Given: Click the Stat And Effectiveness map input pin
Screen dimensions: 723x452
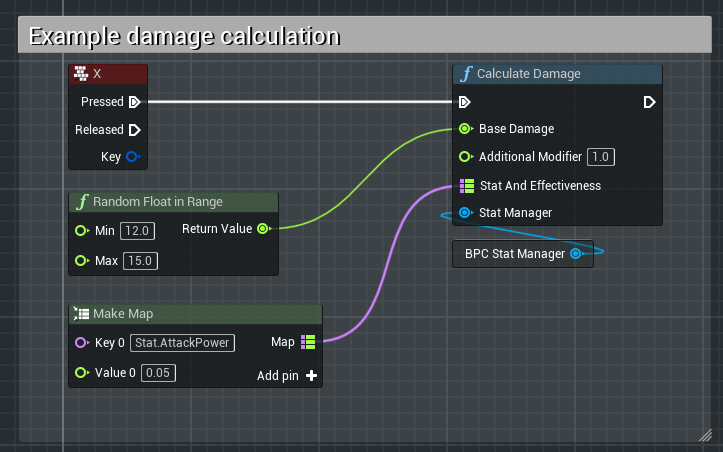Looking at the screenshot, I should 466,185.
